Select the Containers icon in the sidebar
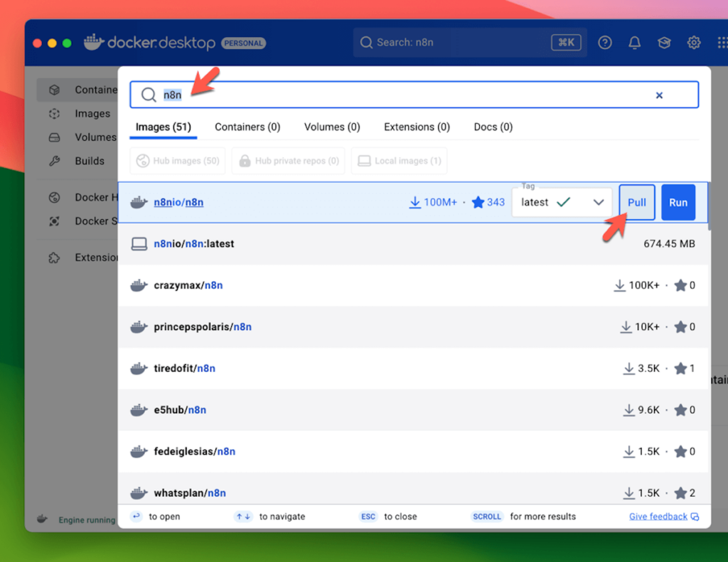728x562 pixels. coord(55,90)
